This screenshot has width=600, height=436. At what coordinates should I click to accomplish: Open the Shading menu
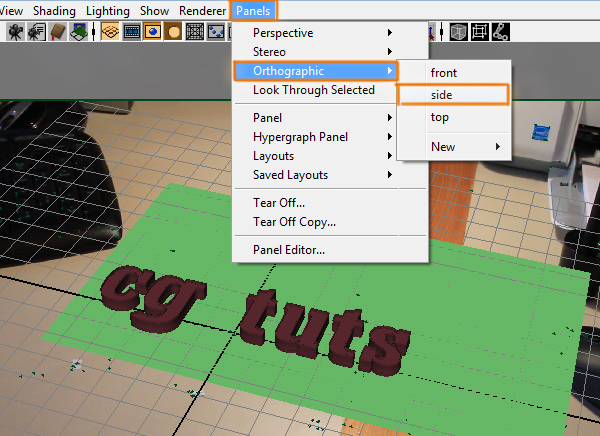pos(54,11)
